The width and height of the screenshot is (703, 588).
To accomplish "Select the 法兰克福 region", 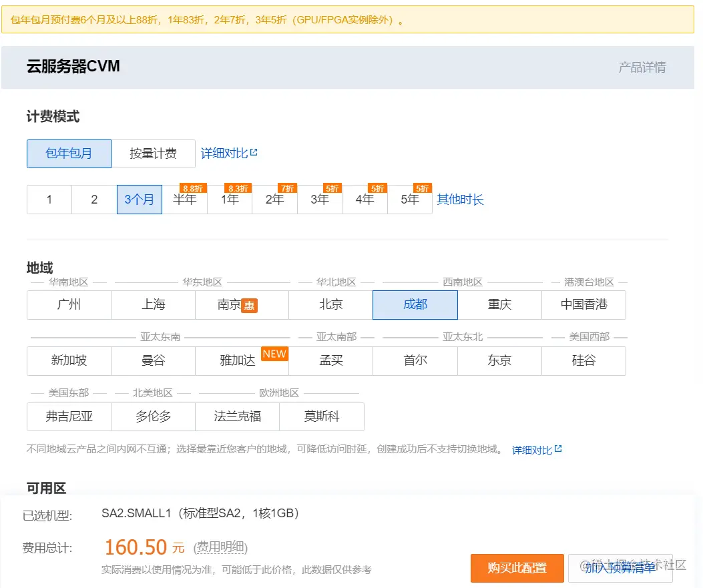I will (238, 416).
